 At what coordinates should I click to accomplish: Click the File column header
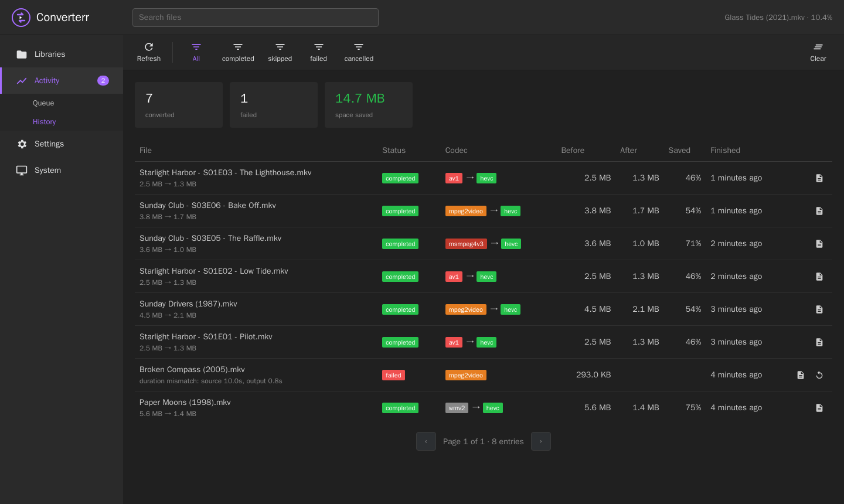pos(146,151)
